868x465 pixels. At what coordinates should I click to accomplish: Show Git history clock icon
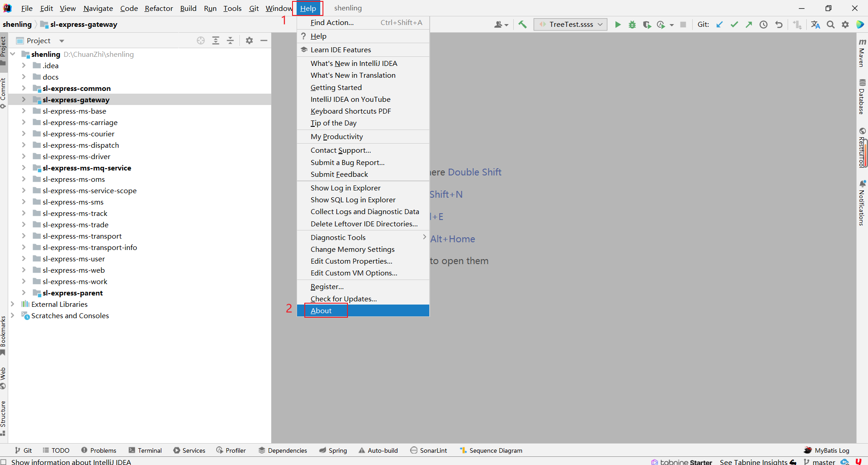tap(764, 25)
